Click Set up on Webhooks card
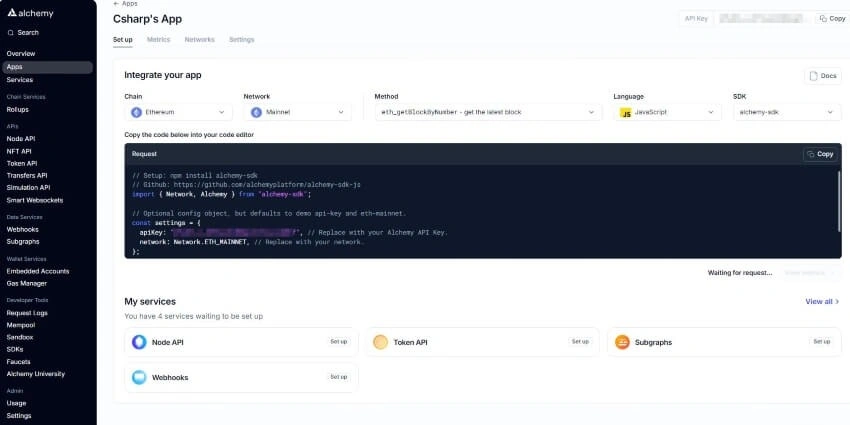Image resolution: width=850 pixels, height=425 pixels. (x=339, y=377)
